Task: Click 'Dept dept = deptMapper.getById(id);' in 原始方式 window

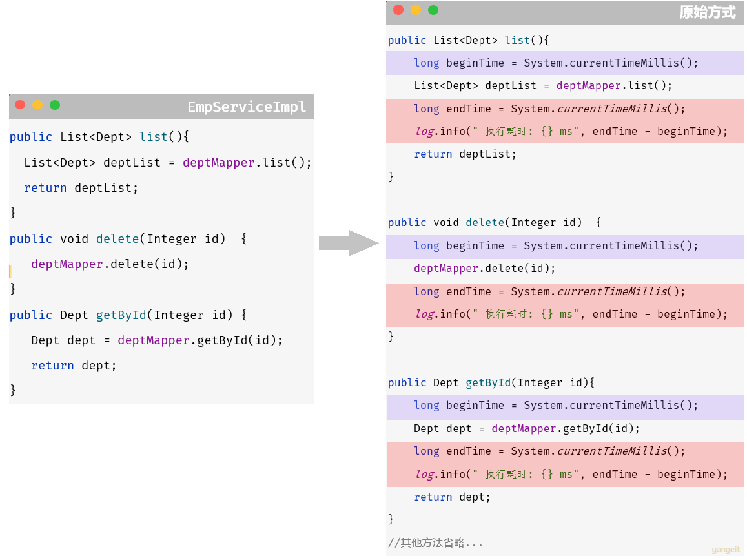Action: (x=527, y=428)
